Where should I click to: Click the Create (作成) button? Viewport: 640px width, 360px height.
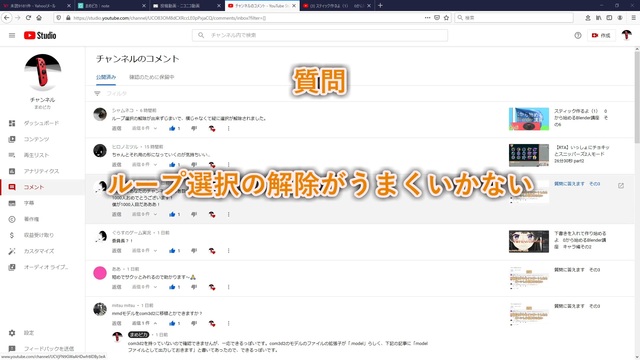(x=601, y=36)
